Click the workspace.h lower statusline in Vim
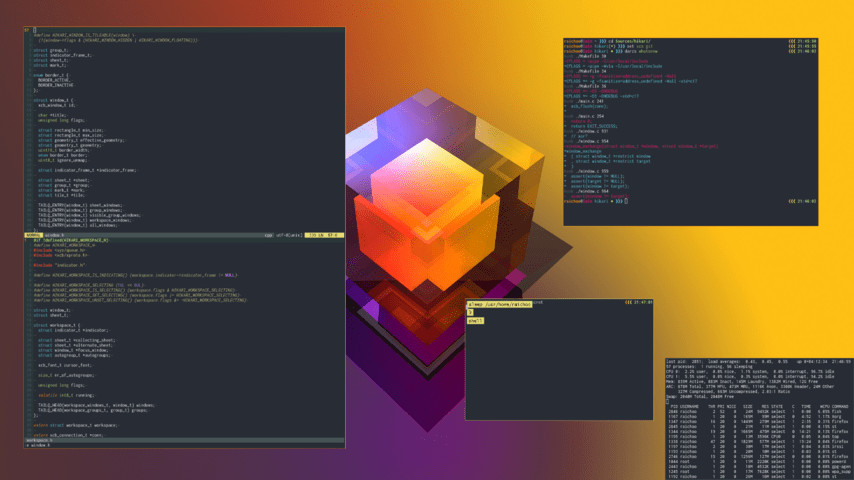Screen dimensions: 854x480 pos(184,440)
